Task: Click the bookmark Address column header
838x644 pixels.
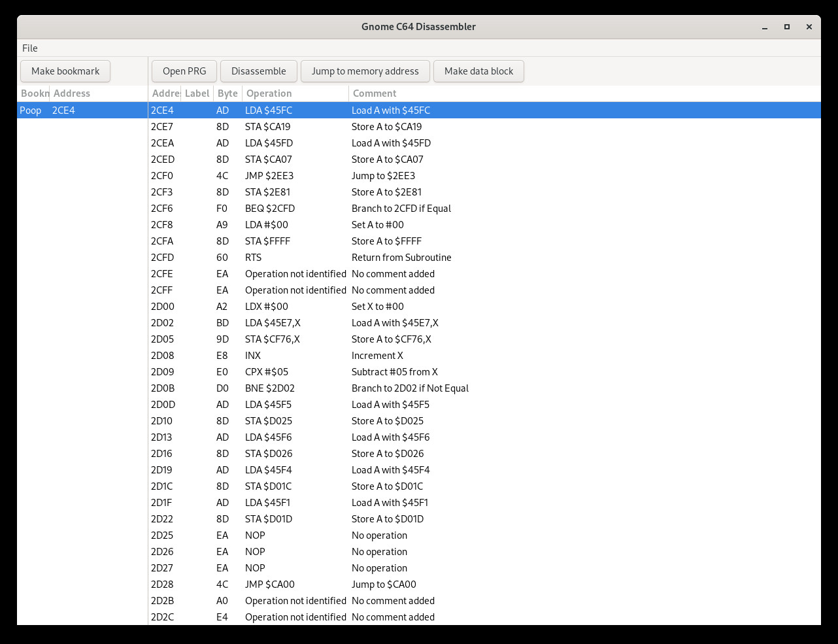Action: click(99, 93)
